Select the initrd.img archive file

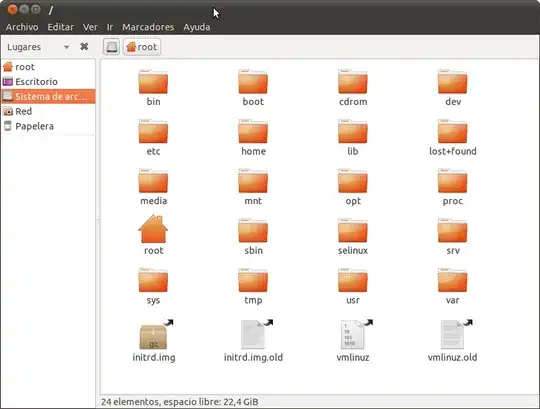click(x=154, y=335)
